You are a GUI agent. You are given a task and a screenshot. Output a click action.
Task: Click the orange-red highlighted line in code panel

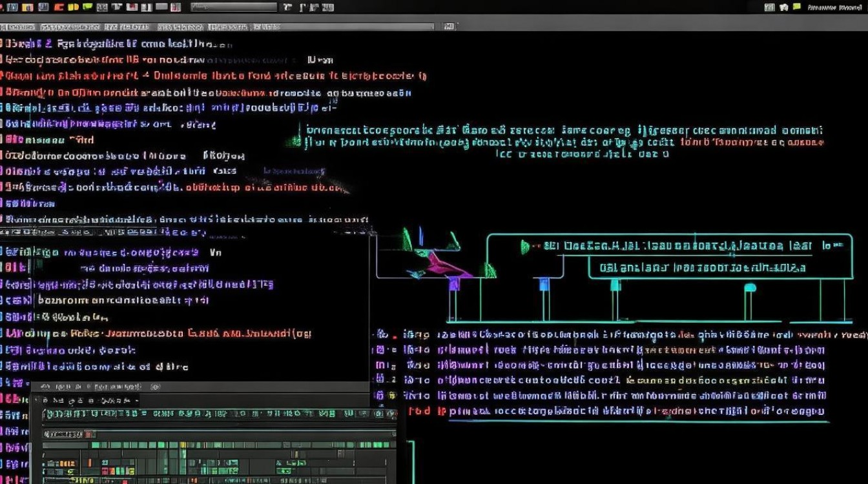click(x=158, y=334)
